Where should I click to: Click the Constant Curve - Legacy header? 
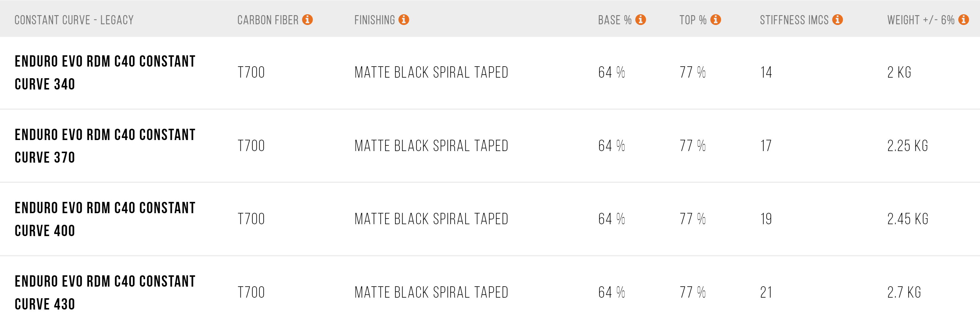coord(74,20)
